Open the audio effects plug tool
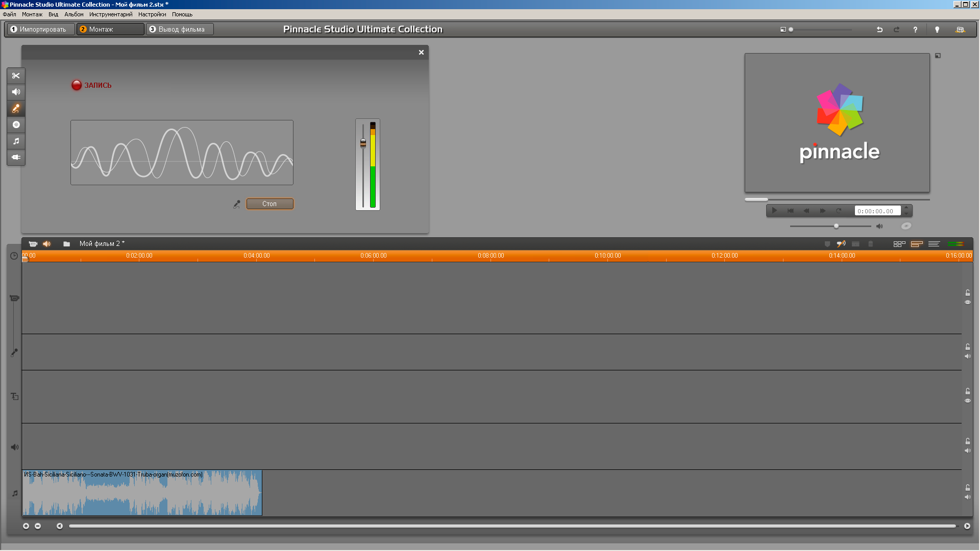Image resolution: width=980 pixels, height=551 pixels. point(16,157)
